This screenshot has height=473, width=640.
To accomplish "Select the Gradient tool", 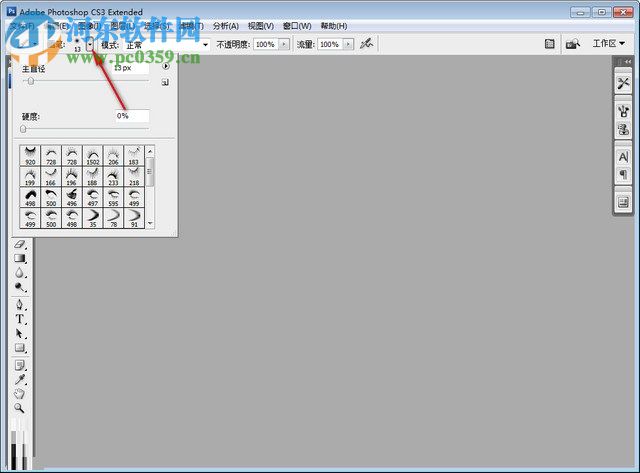I will tap(20, 258).
